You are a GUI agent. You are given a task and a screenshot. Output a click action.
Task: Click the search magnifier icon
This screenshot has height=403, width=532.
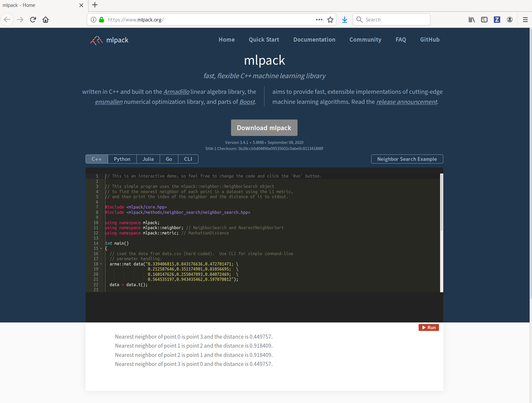359,20
